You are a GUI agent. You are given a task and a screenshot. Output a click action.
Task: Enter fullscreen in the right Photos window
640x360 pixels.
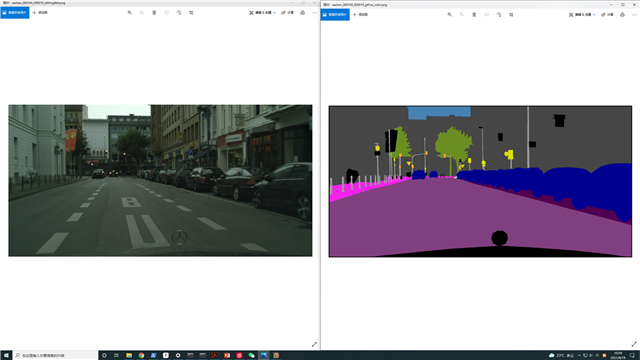tap(634, 344)
